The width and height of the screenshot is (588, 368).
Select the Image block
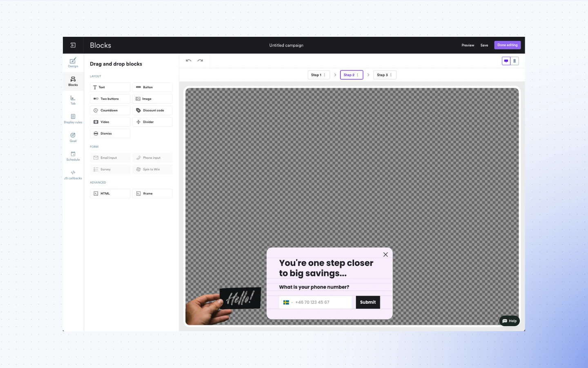click(x=152, y=99)
